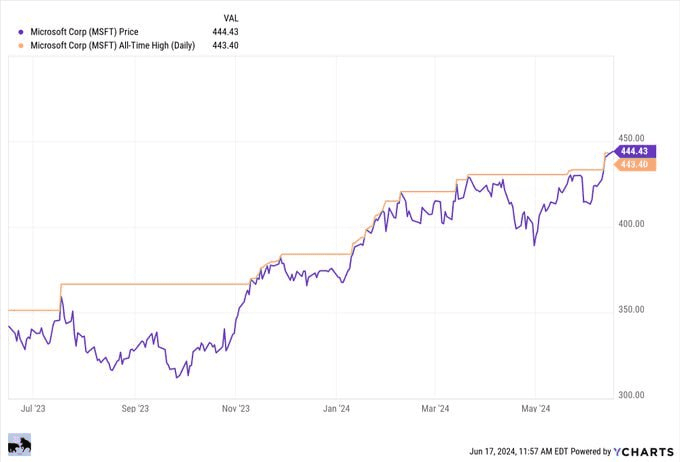Viewport: 680px width, 462px height.
Task: Select the Sep '23 x-axis marker
Action: pos(134,408)
